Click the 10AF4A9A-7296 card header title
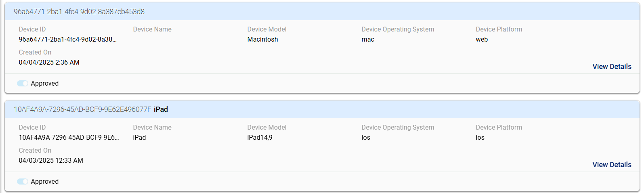Screen dimensions: 644x193 coord(82,109)
